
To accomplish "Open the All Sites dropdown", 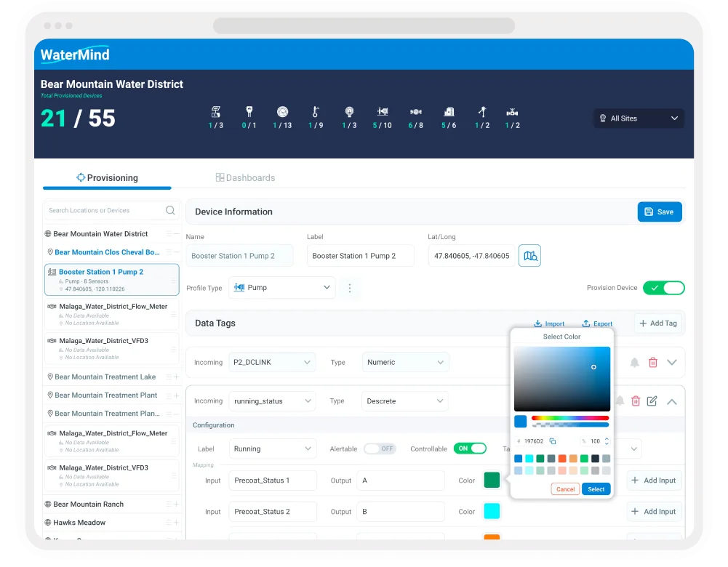I will point(639,118).
